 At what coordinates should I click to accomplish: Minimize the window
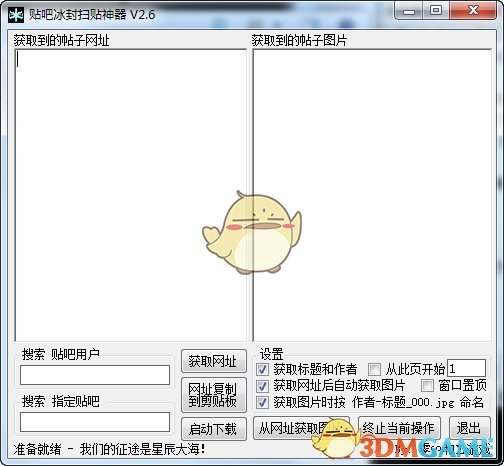click(x=409, y=11)
